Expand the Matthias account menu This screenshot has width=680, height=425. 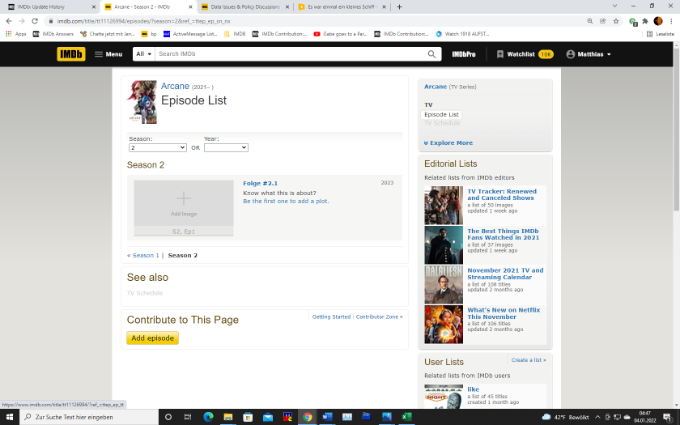tap(588, 54)
